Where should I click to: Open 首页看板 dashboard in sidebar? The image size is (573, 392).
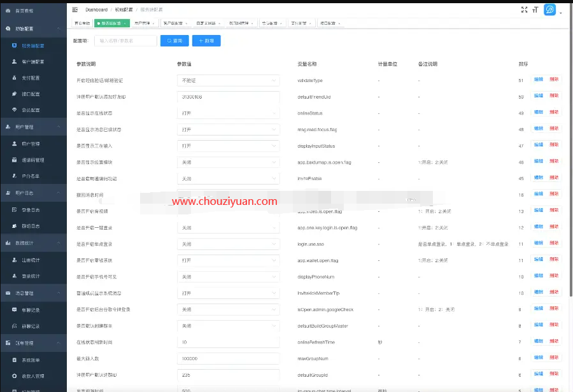(24, 11)
